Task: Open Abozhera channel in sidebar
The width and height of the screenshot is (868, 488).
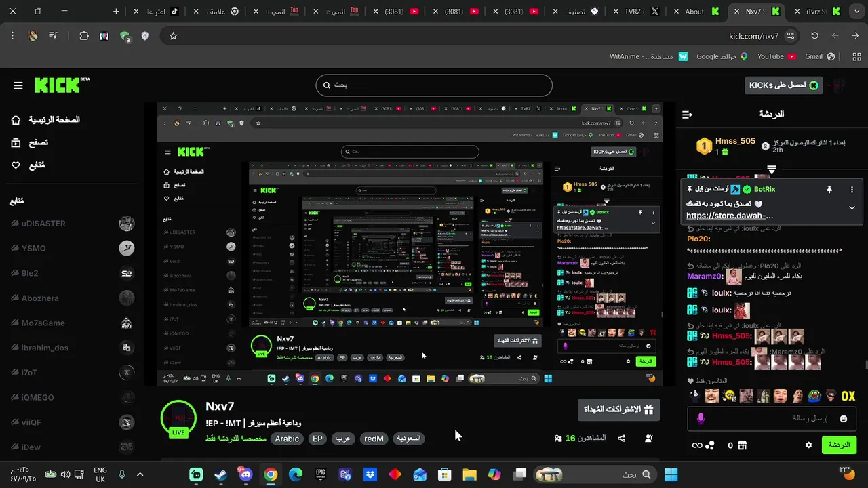Action: (72, 298)
